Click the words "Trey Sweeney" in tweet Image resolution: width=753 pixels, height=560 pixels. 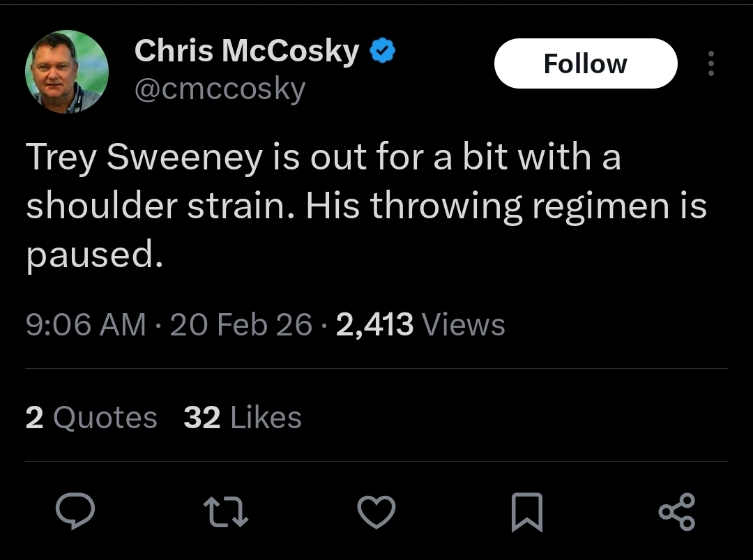pos(144,158)
